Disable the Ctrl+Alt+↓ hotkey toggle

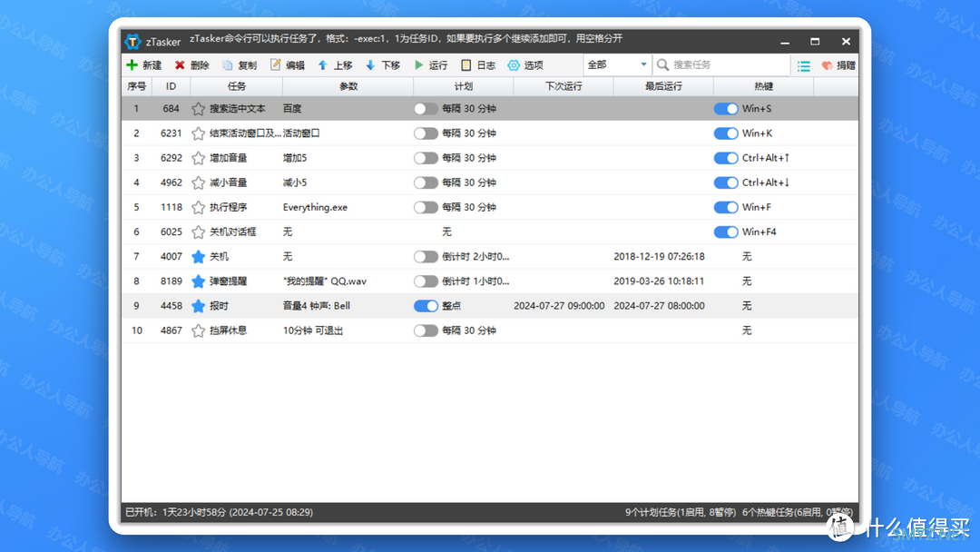[726, 182]
